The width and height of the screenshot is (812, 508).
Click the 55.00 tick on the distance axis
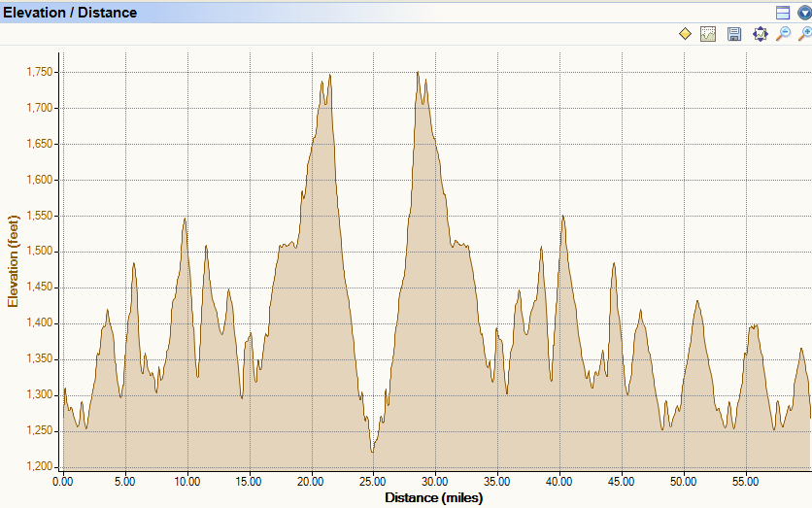pos(745,482)
